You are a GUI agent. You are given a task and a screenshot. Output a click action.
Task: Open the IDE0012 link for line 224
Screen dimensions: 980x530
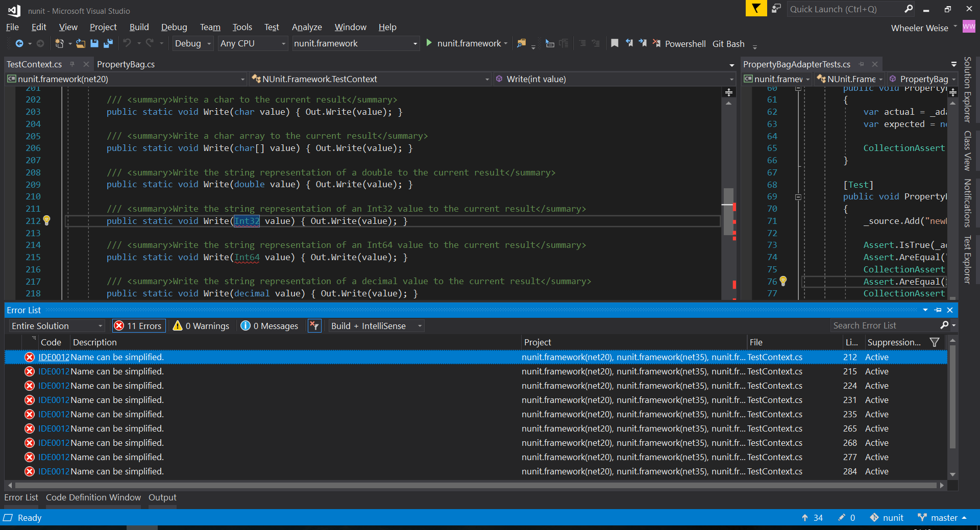click(x=54, y=386)
